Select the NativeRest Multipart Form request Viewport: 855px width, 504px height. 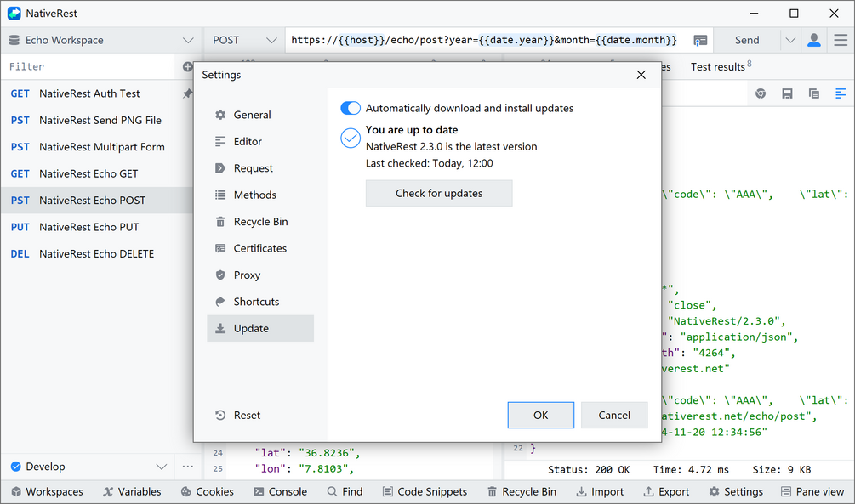pos(97,147)
